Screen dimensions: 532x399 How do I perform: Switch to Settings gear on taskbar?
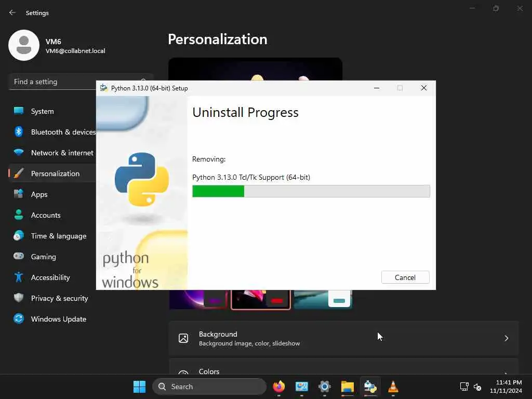(325, 387)
